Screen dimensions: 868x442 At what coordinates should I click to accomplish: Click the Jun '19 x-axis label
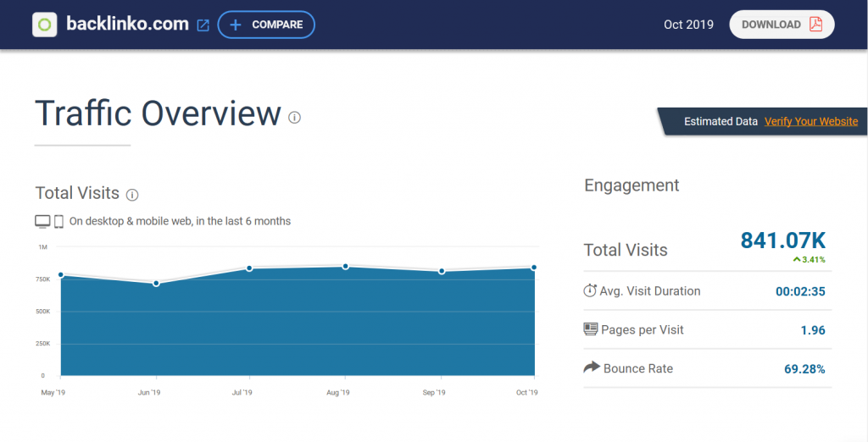pos(149,393)
